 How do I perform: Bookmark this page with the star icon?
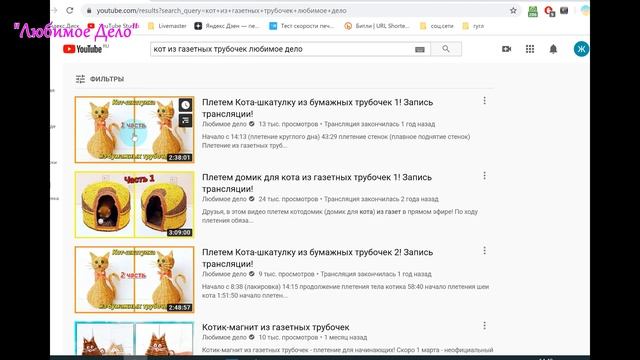513,11
